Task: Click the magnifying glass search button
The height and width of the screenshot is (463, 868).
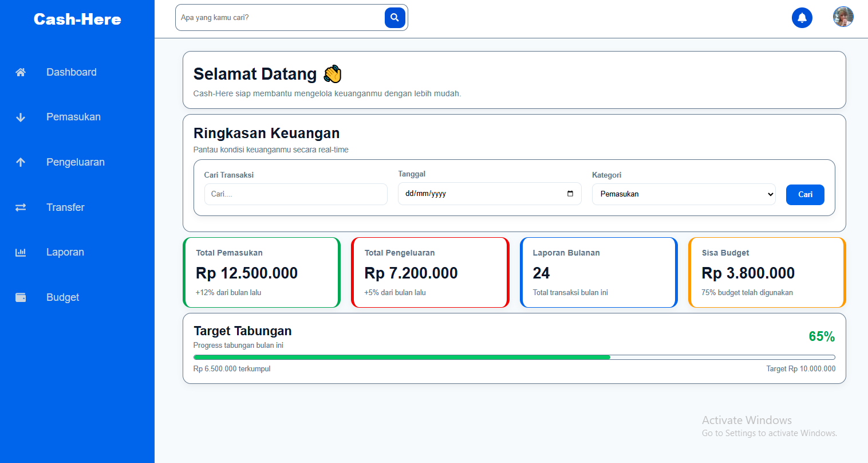Action: 395,18
